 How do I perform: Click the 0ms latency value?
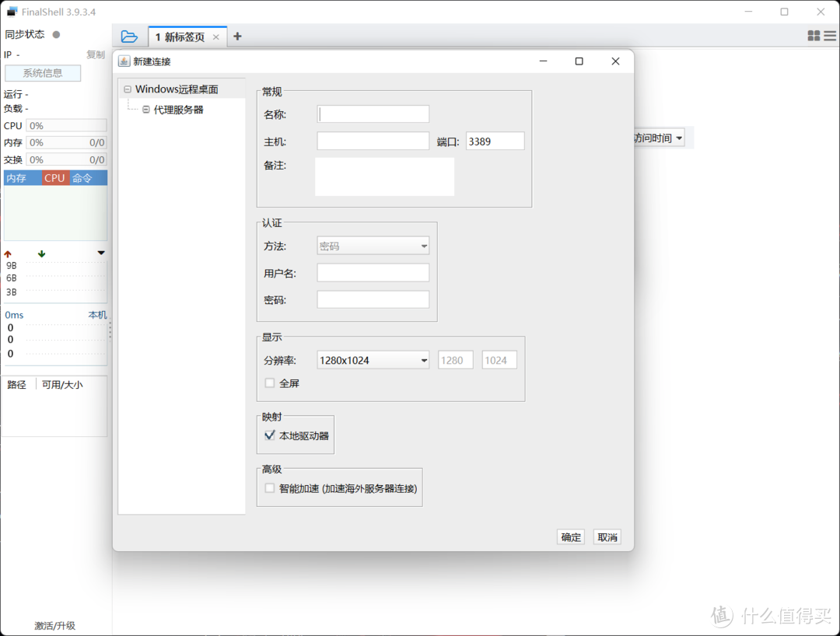[x=15, y=315]
